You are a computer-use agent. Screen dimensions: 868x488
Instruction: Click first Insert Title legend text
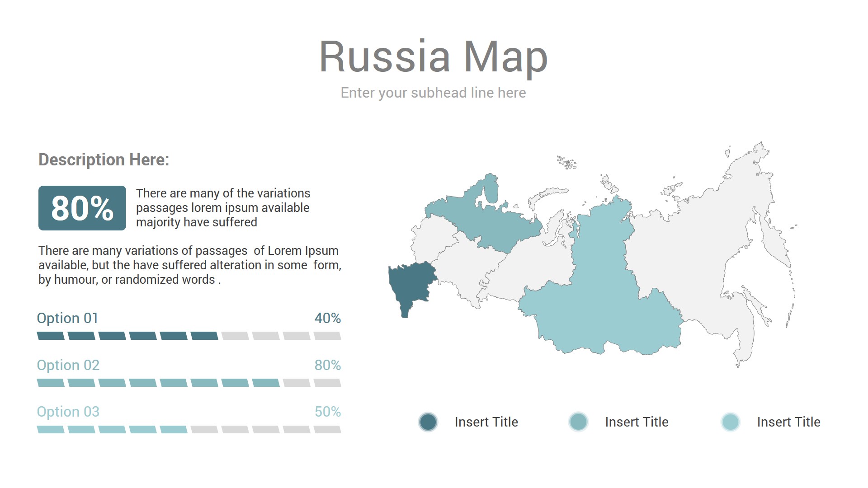pos(486,422)
